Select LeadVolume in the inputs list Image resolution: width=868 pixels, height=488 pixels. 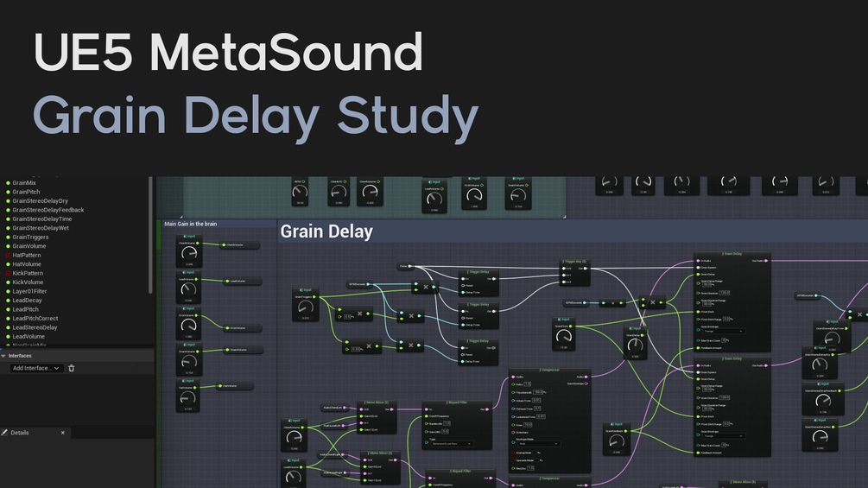pos(29,336)
